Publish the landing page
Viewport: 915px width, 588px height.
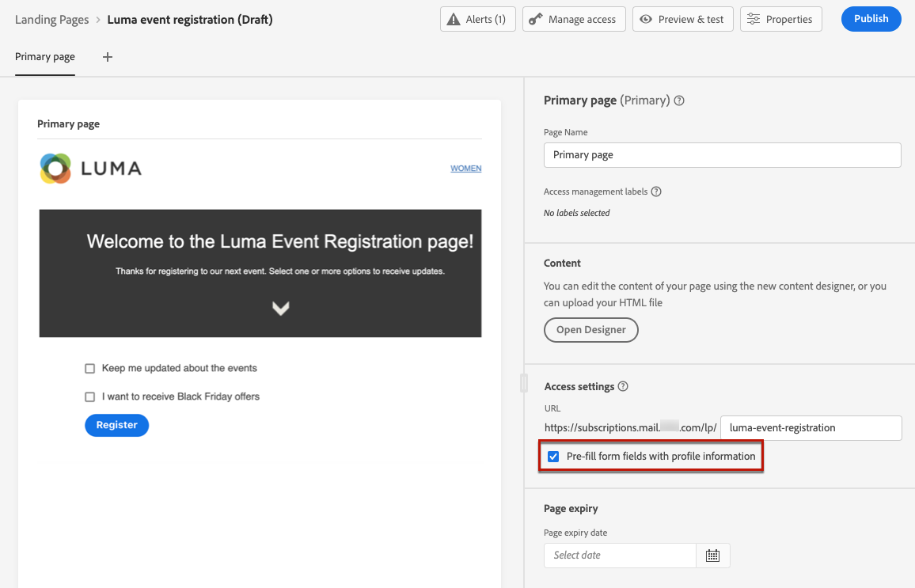pyautogui.click(x=871, y=19)
